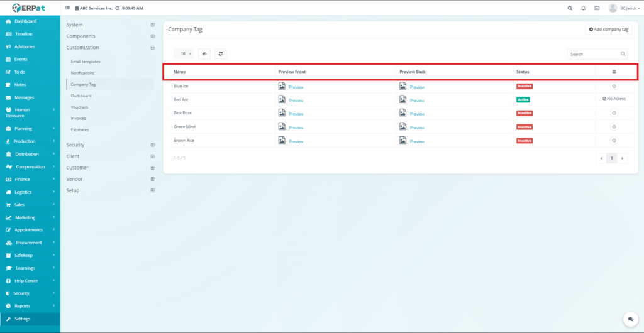Toggle column visibility with the eye button
This screenshot has width=644, height=333.
204,54
